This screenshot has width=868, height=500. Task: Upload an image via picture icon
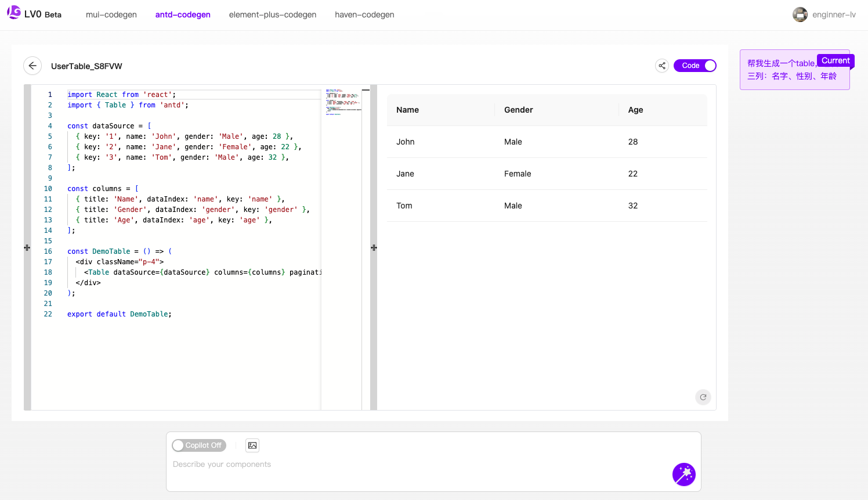pos(252,445)
